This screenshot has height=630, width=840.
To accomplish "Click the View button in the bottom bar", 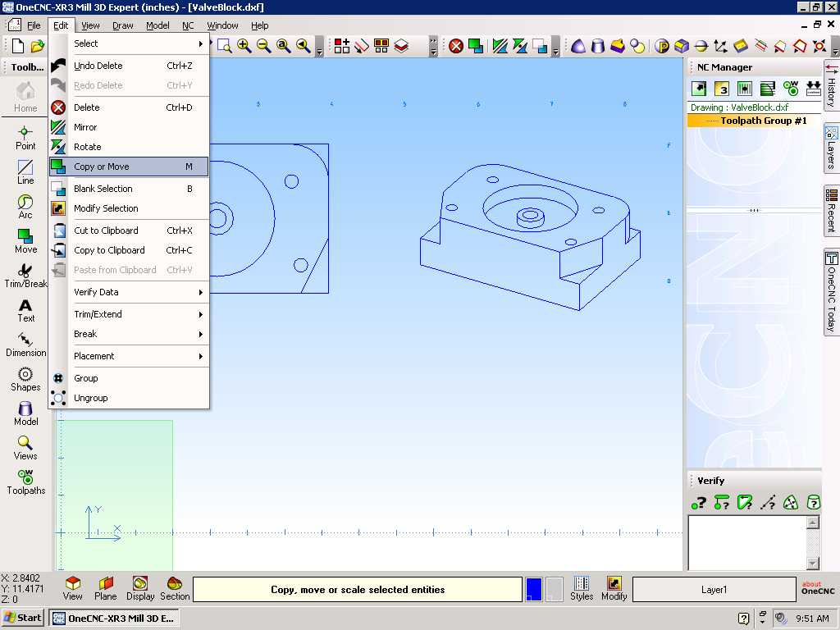I will (x=72, y=588).
